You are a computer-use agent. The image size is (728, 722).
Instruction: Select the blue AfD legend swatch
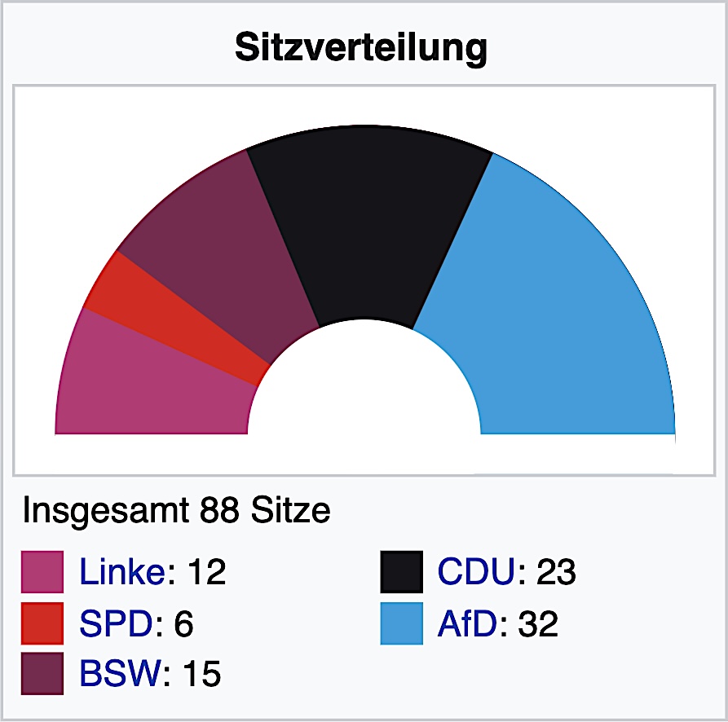(x=401, y=624)
